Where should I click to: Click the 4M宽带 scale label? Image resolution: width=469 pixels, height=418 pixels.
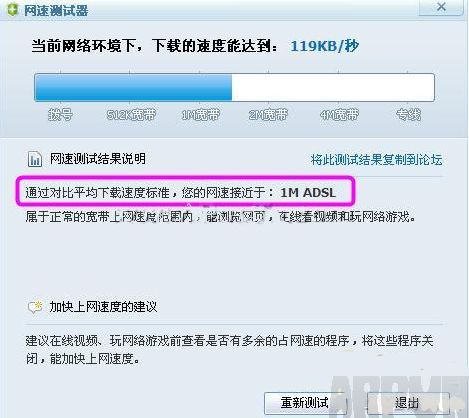click(x=339, y=115)
